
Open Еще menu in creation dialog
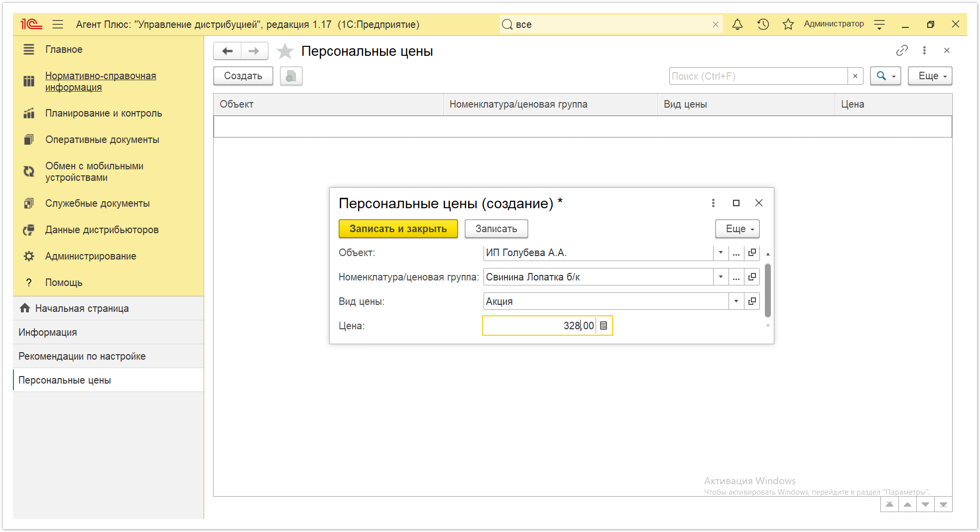(x=737, y=229)
